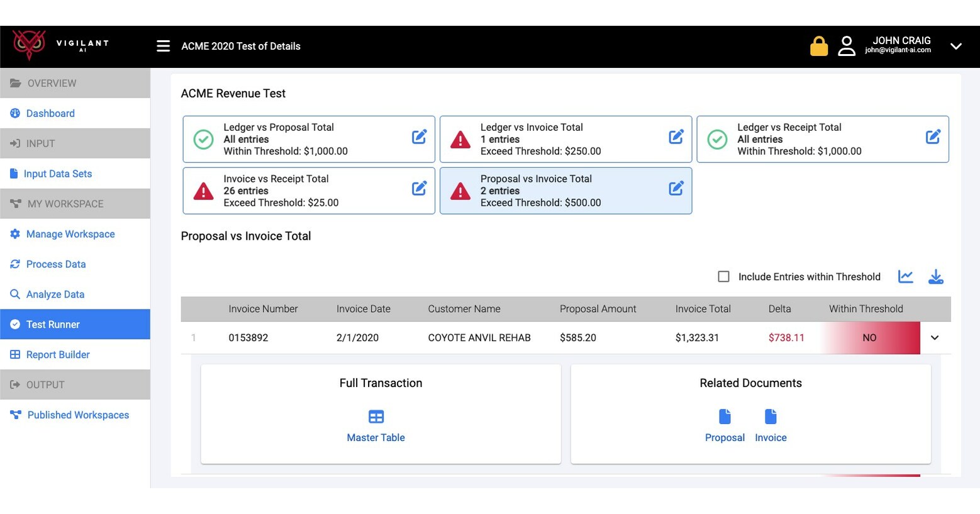The width and height of the screenshot is (980, 514).
Task: Open the edit icon for Ledger vs Proposal Total
Action: (x=419, y=136)
